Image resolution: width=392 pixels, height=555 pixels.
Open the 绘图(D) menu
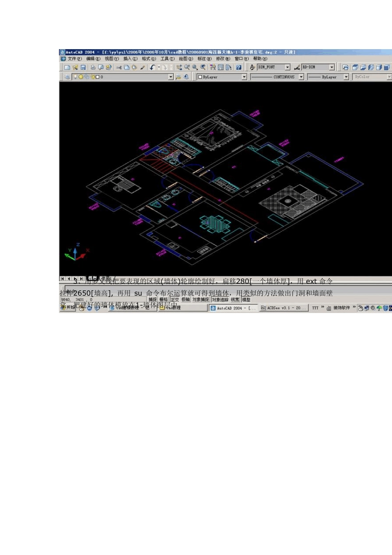(x=186, y=59)
